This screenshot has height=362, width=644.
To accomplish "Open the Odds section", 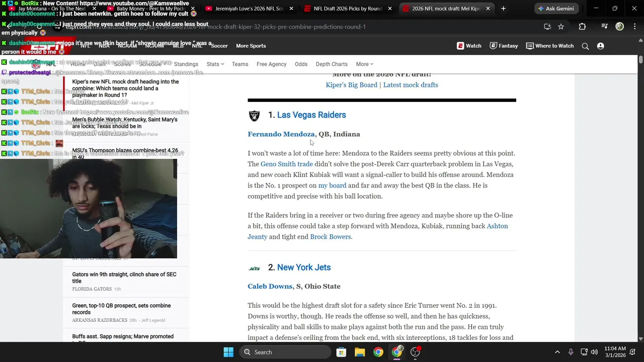I will pos(301,64).
